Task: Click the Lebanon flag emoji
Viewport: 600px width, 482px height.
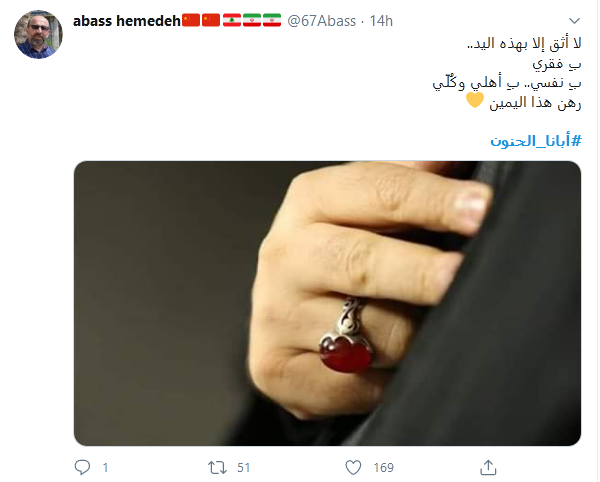Action: point(232,20)
